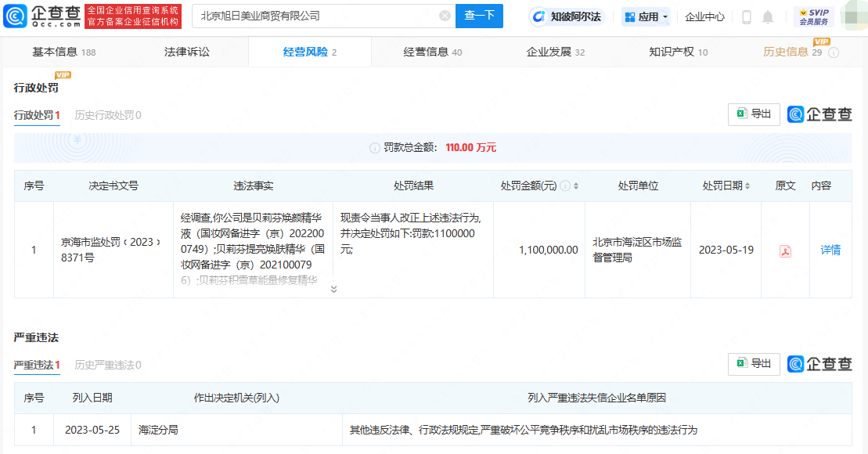Open the 应用 dropdown menu
Image resolution: width=868 pixels, height=454 pixels.
click(646, 16)
